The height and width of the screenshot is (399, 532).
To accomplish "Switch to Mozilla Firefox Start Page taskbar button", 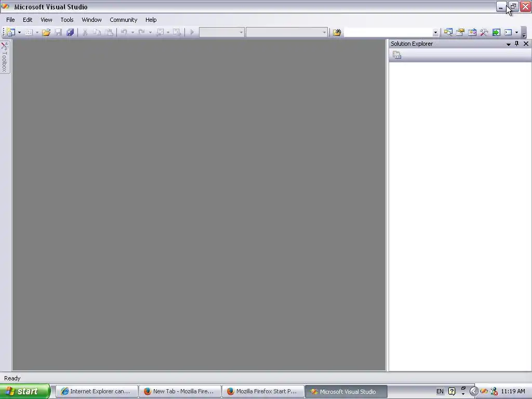I will click(263, 392).
